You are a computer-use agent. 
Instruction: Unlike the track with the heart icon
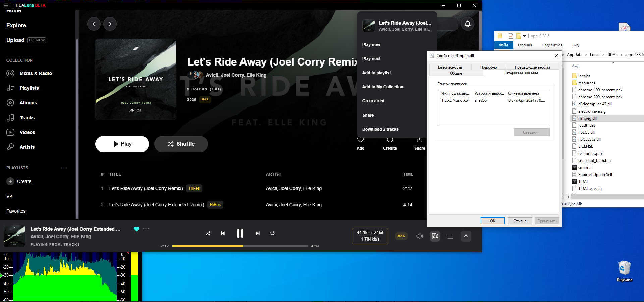136,229
